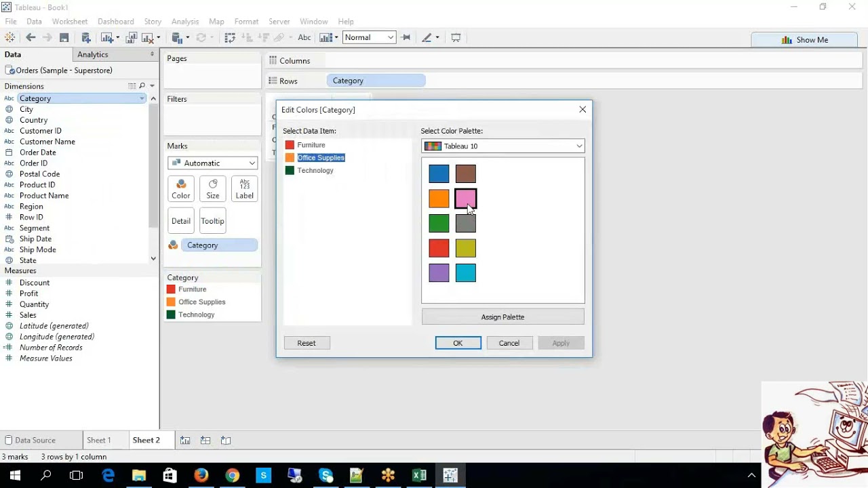Click the Dimensions list scroll-down arrow
The image size is (868, 488).
(153, 259)
